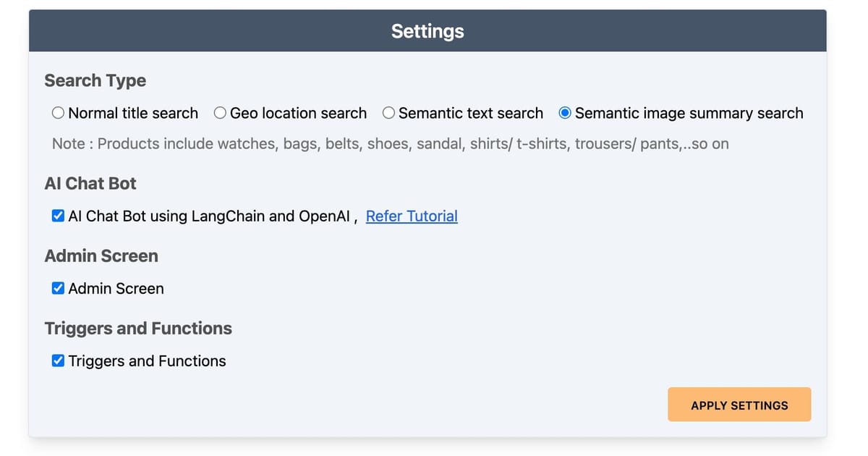Click the "Admin Screen" section heading
868x456 pixels.
pos(101,256)
